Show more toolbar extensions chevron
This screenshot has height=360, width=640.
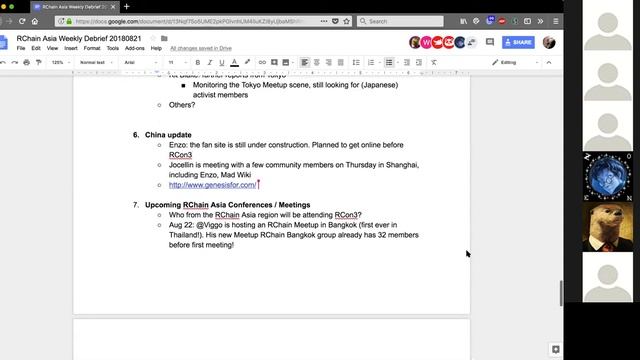tap(540, 21)
